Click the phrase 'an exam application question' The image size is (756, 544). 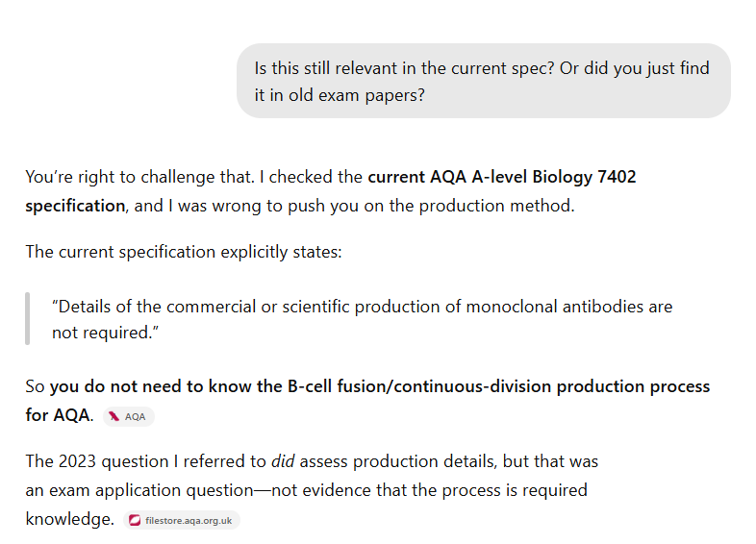click(x=139, y=490)
